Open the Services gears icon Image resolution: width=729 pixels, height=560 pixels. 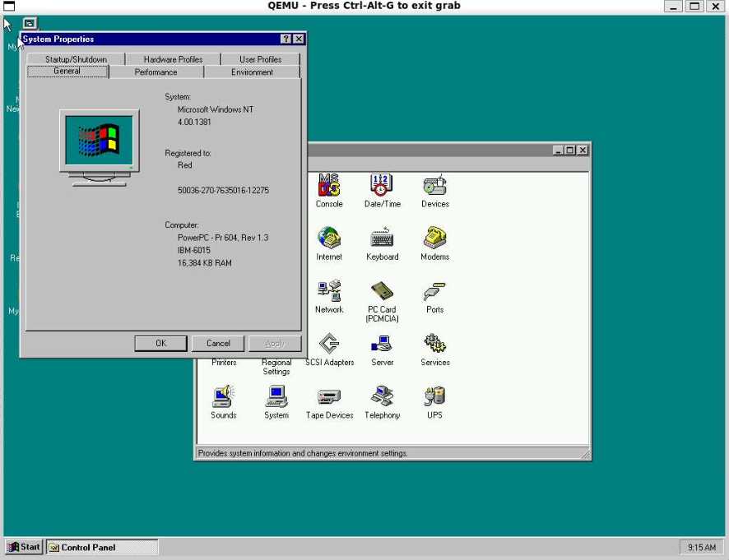tap(434, 344)
